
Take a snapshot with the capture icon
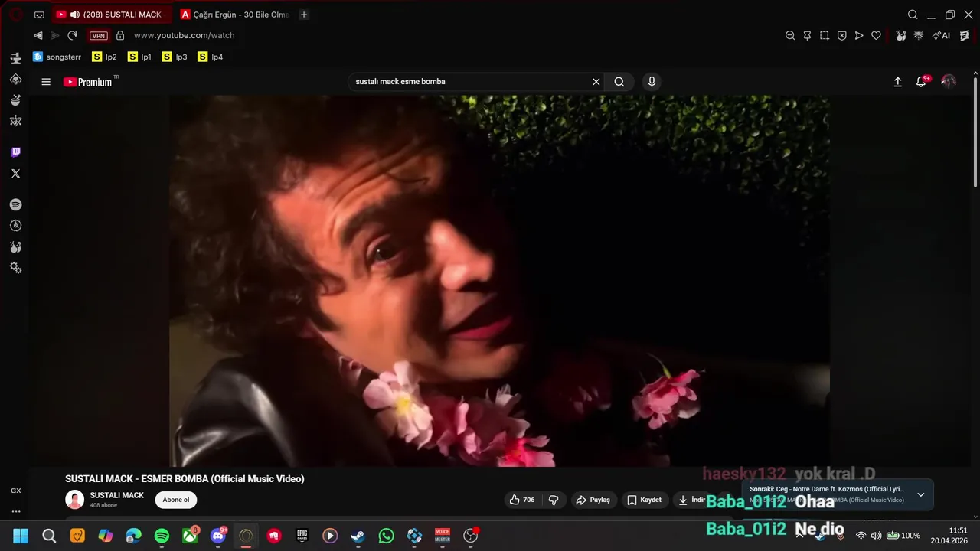pyautogui.click(x=825, y=35)
